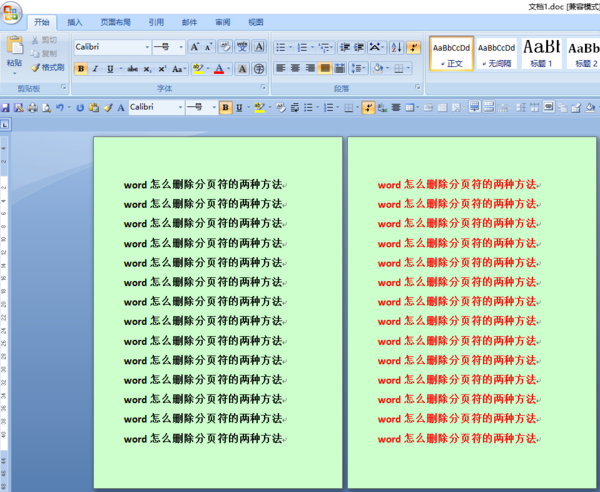Click the Sort A-Z icon in the ribbon
600x492 pixels.
click(396, 47)
